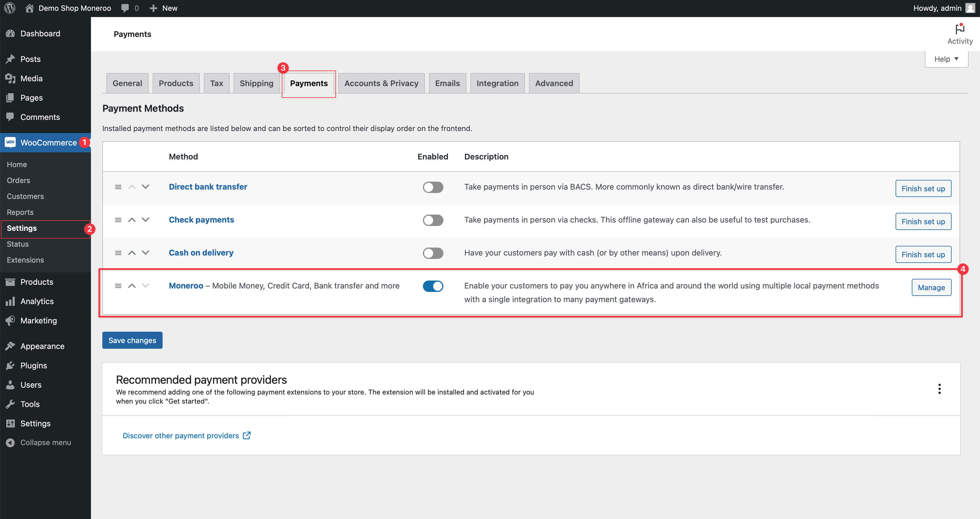Click drag handle for Direct bank transfer

pos(118,187)
